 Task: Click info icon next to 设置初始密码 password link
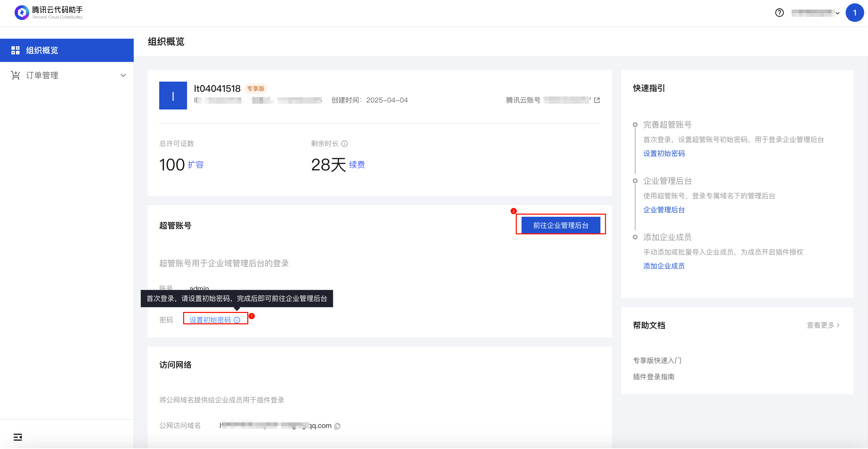237,320
